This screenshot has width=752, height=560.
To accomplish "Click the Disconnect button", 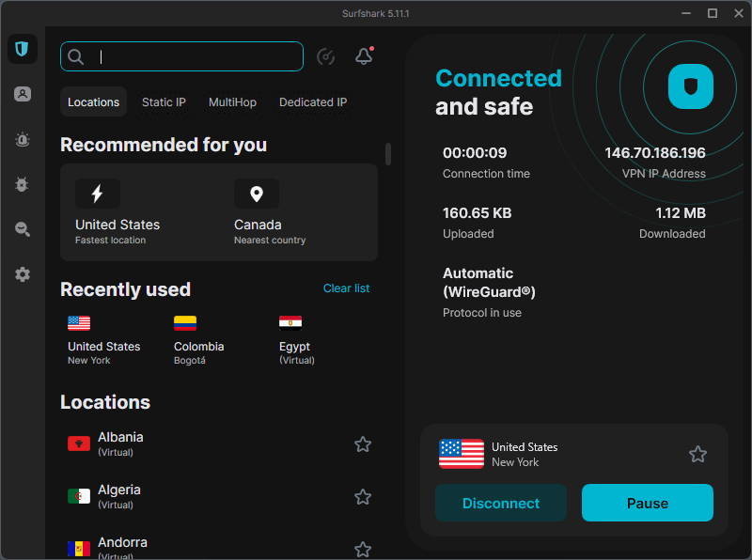I will [501, 503].
